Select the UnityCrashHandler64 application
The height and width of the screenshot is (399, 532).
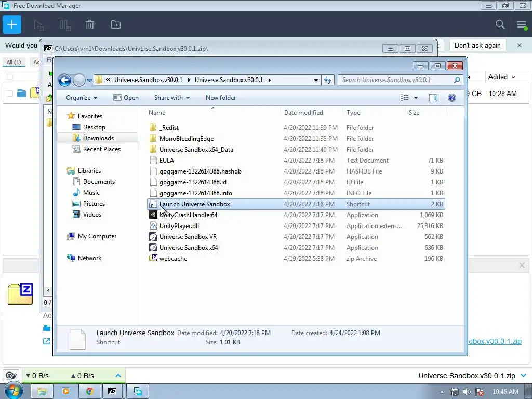[x=188, y=215]
